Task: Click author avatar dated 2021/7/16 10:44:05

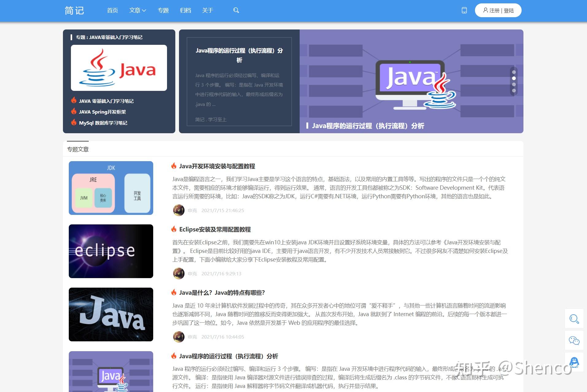Action: pos(179,337)
